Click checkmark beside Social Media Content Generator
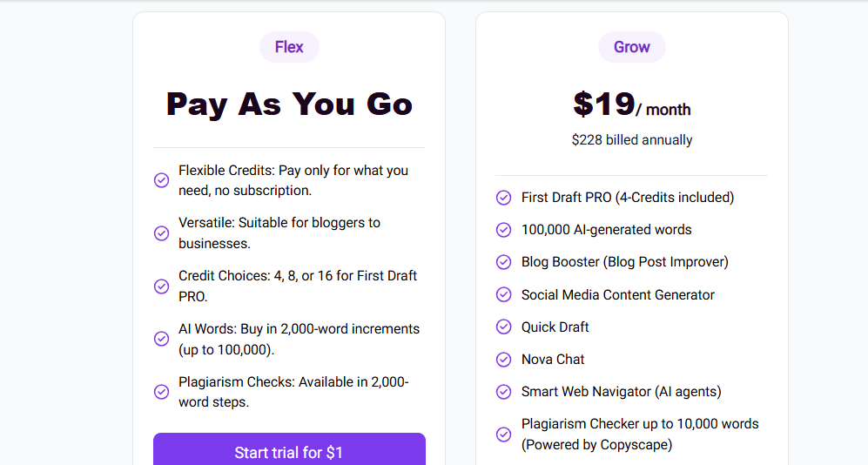The height and width of the screenshot is (465, 868). 503,294
